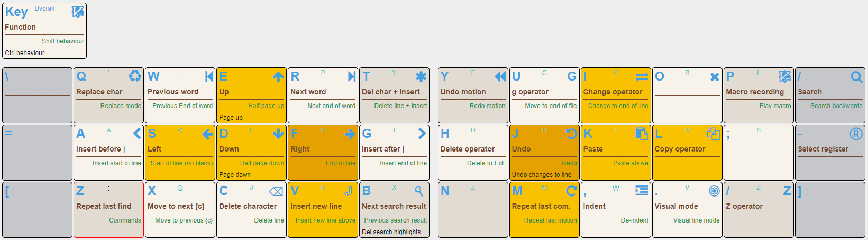868x240 pixels.
Task: Click the rewind icon on Y key
Action: 500,77
